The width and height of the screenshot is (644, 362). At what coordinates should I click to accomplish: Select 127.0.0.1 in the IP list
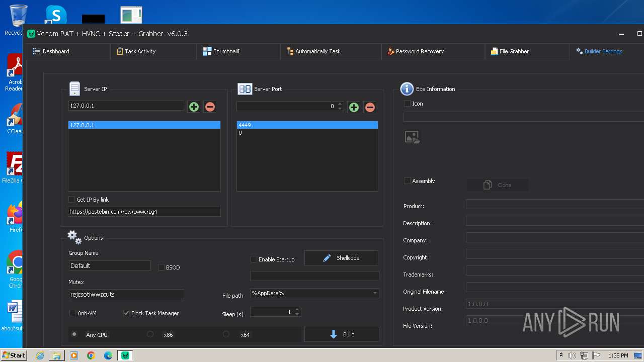pos(144,125)
